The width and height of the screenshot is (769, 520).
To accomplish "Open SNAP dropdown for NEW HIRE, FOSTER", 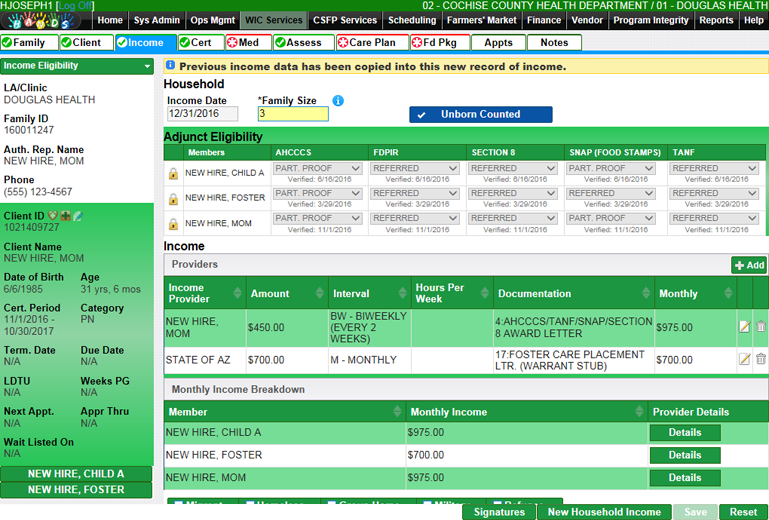I will click(612, 193).
